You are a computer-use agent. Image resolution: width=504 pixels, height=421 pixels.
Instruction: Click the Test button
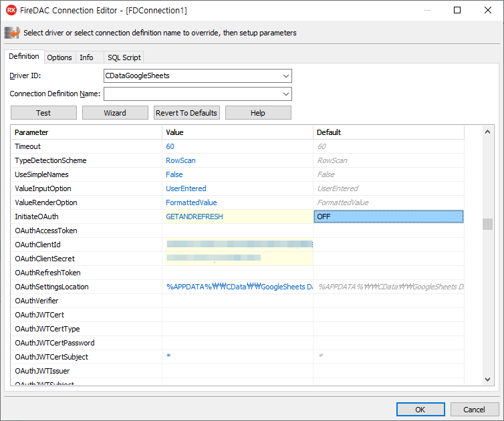pos(43,113)
